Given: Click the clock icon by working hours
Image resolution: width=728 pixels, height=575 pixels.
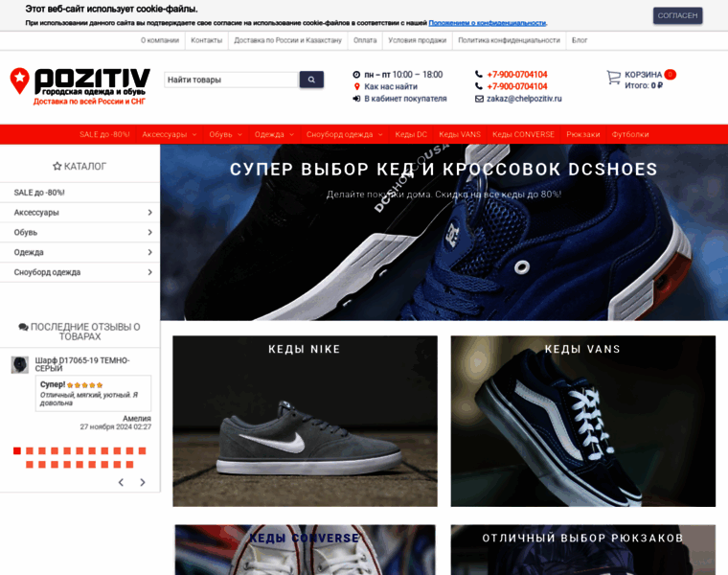Looking at the screenshot, I should tap(356, 75).
